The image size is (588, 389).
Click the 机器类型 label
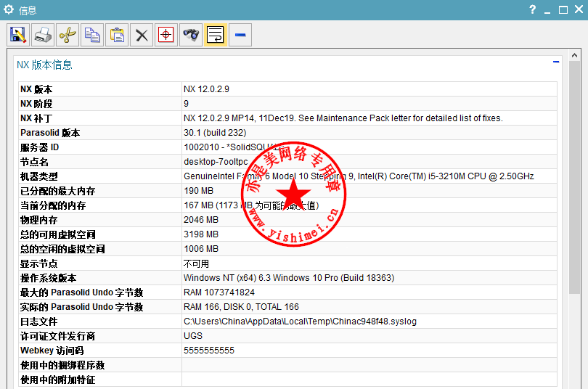coord(39,176)
